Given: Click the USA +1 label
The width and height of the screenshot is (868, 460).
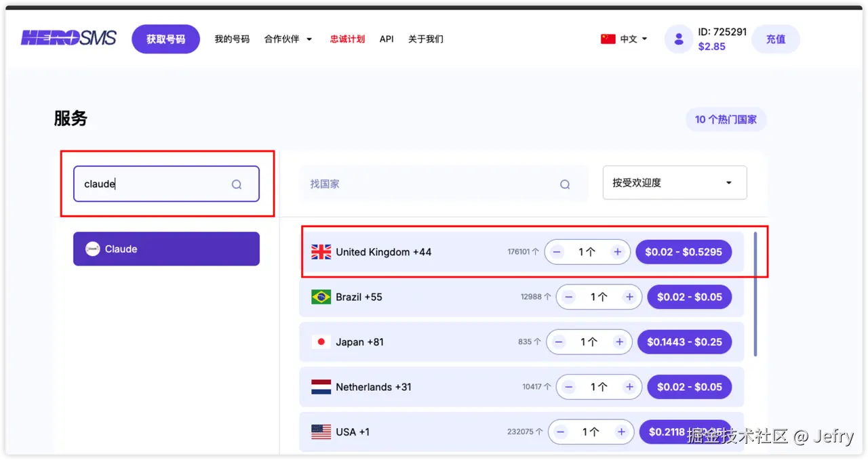Looking at the screenshot, I should tap(353, 432).
